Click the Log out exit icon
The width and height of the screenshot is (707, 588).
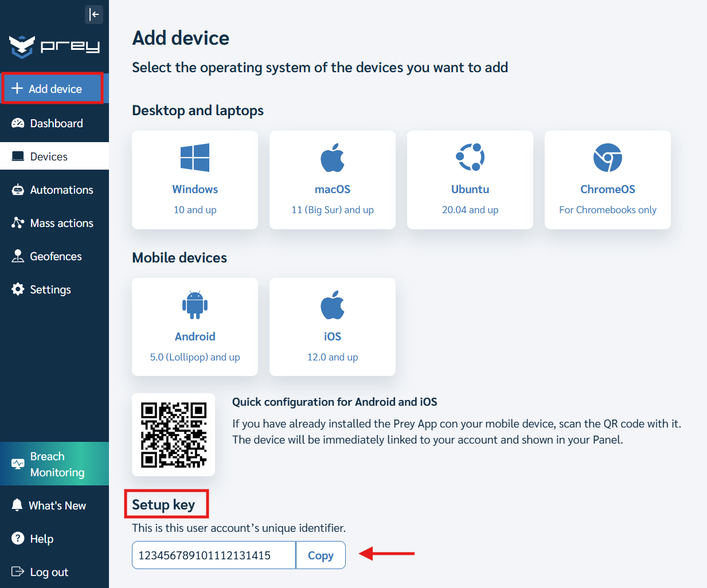point(18,571)
